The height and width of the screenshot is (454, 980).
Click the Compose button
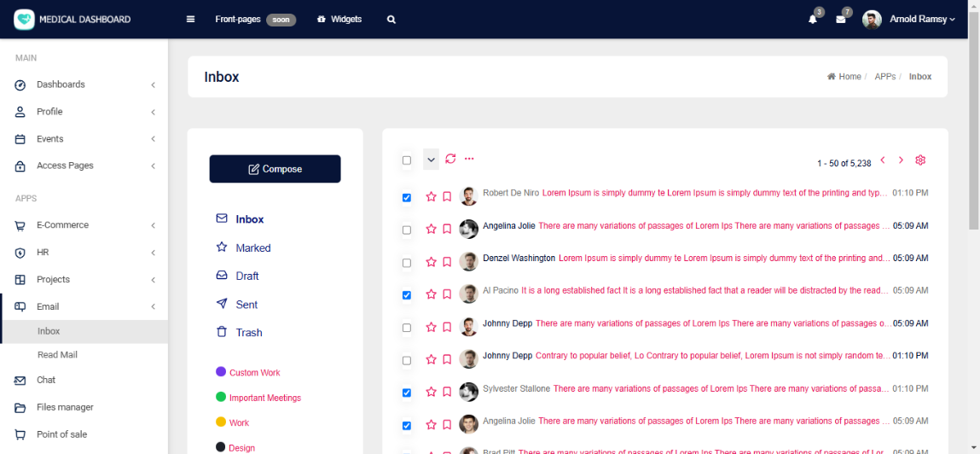pos(275,169)
